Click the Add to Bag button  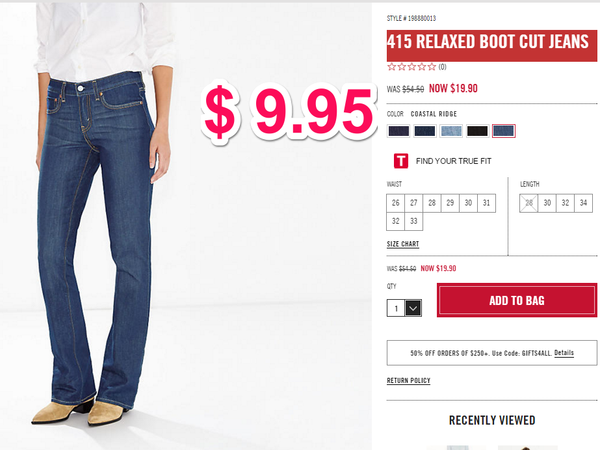(x=517, y=300)
